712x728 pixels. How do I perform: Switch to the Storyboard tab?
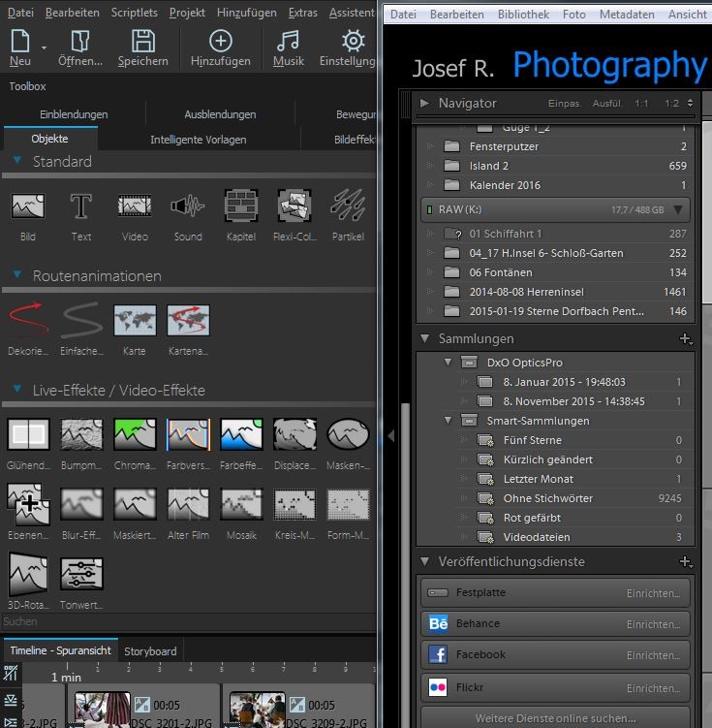tap(150, 651)
